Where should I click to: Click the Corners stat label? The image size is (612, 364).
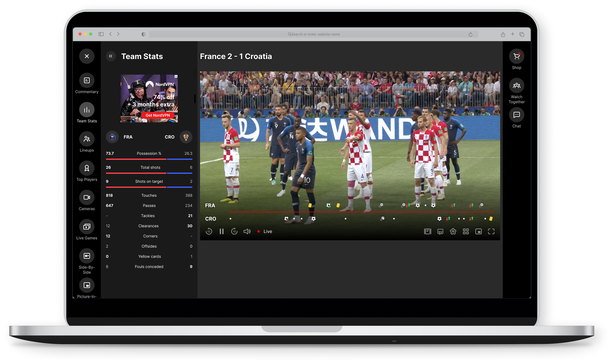click(x=150, y=236)
